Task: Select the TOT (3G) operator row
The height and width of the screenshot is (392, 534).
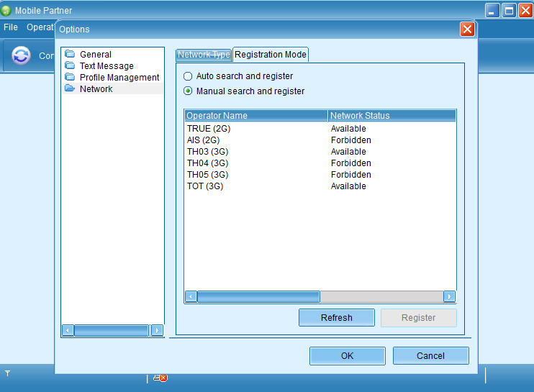Action: pyautogui.click(x=320, y=186)
